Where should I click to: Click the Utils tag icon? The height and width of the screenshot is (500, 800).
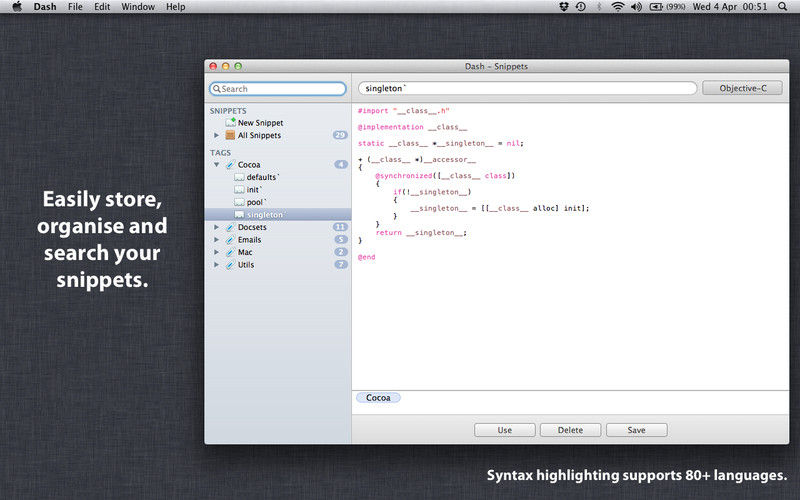(231, 265)
